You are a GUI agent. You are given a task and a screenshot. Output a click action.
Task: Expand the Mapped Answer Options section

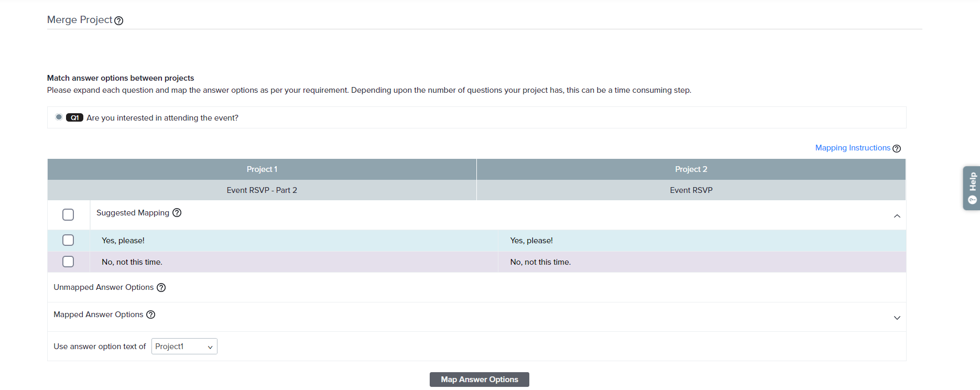tap(897, 318)
